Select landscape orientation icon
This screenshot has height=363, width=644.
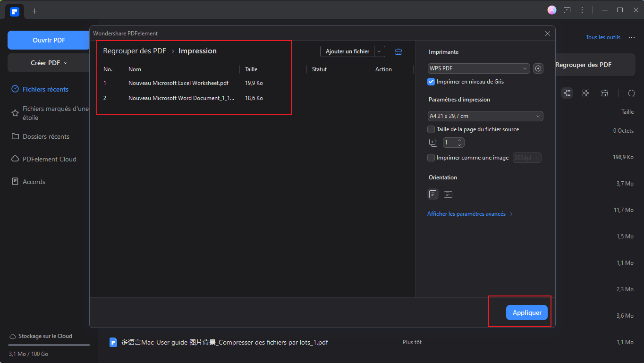pos(448,194)
